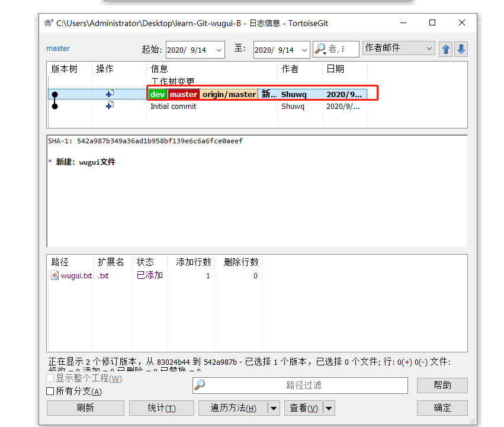Click the 帮助 button
504x427 pixels.
(x=442, y=385)
